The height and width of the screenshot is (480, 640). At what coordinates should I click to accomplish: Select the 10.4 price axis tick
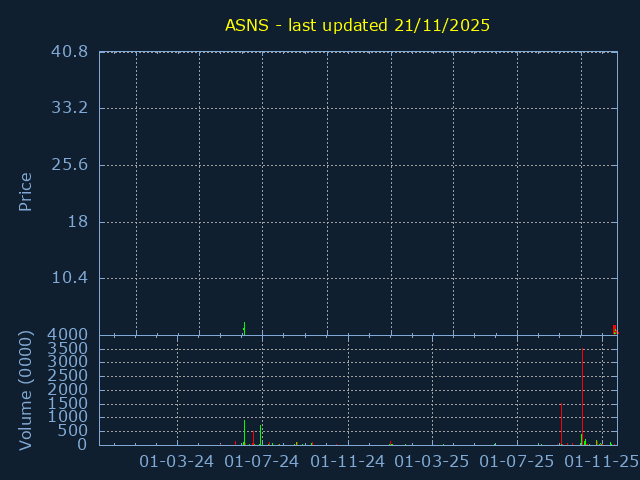[x=69, y=278]
